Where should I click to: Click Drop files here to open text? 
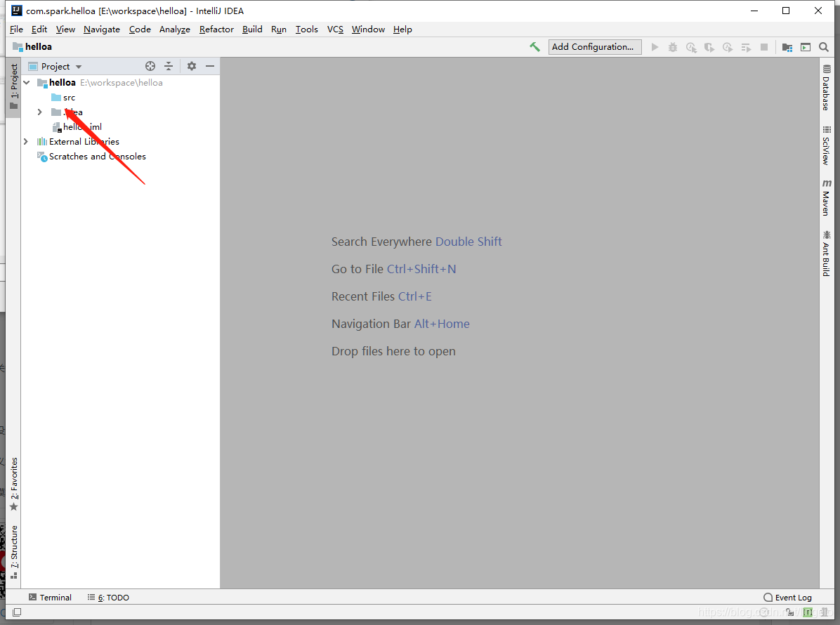393,351
